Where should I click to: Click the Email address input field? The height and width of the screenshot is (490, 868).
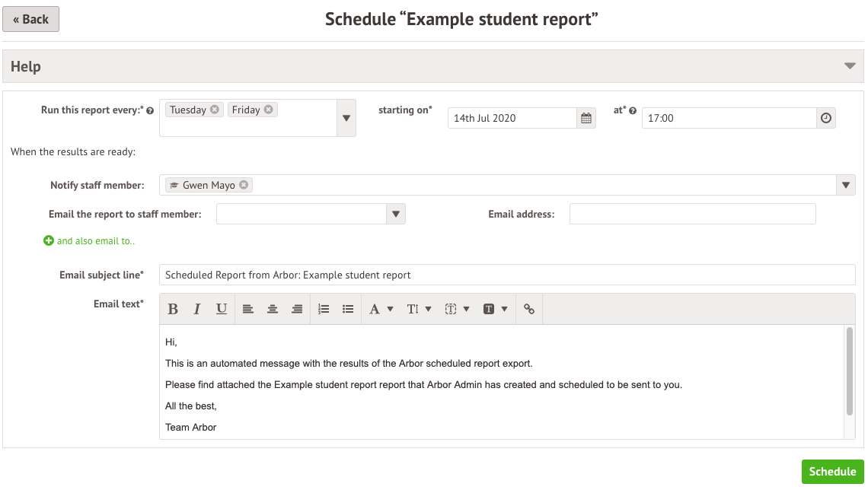click(692, 215)
